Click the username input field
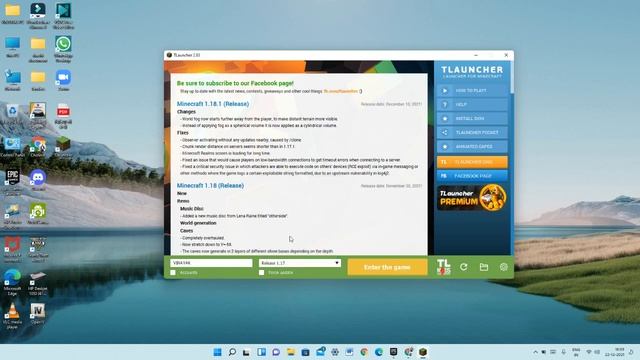This screenshot has width=640, height=360. 211,263
